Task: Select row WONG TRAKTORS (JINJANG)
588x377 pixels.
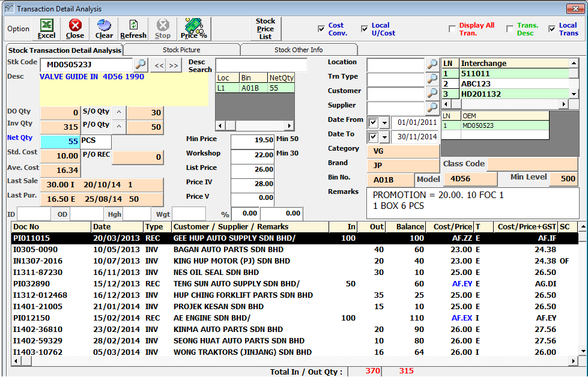Action: [295, 352]
